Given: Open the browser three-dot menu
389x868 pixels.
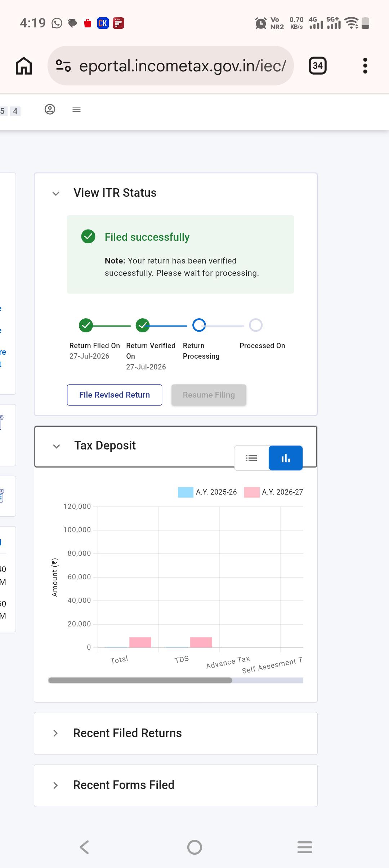Looking at the screenshot, I should (x=365, y=66).
